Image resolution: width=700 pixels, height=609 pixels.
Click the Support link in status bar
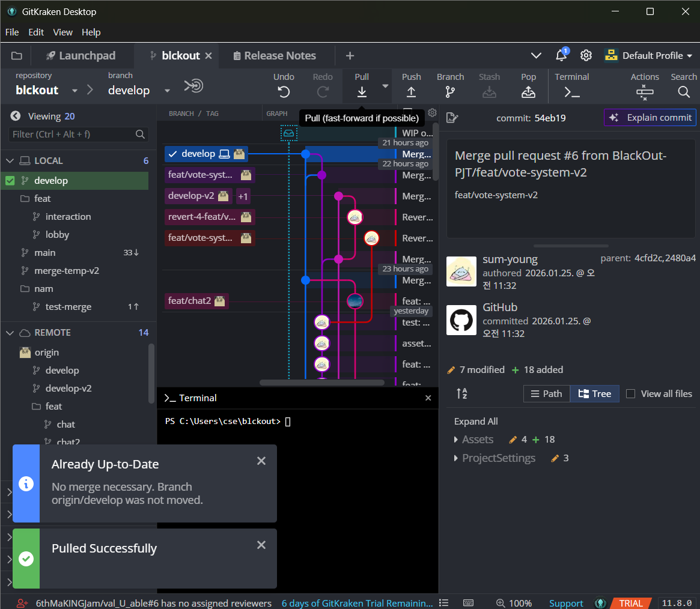(x=565, y=603)
